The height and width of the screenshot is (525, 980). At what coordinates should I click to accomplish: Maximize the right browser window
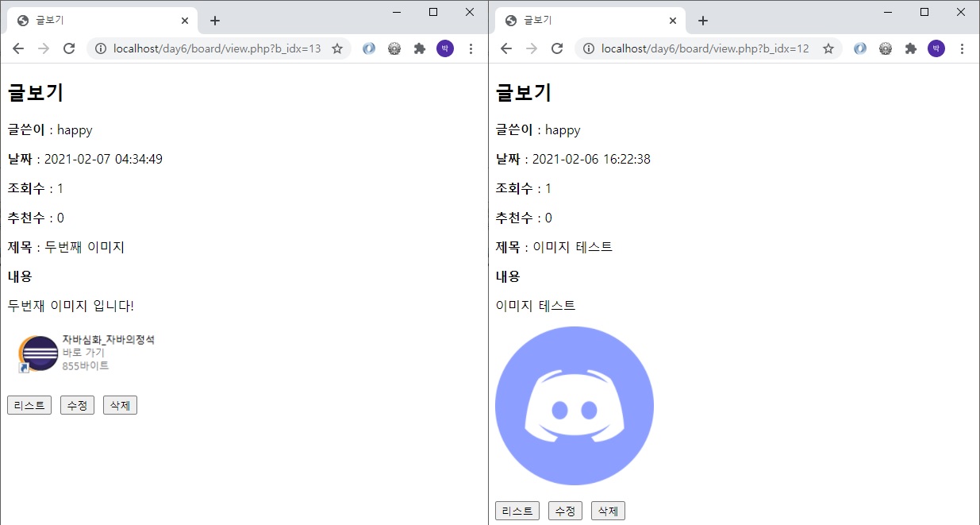tap(924, 12)
